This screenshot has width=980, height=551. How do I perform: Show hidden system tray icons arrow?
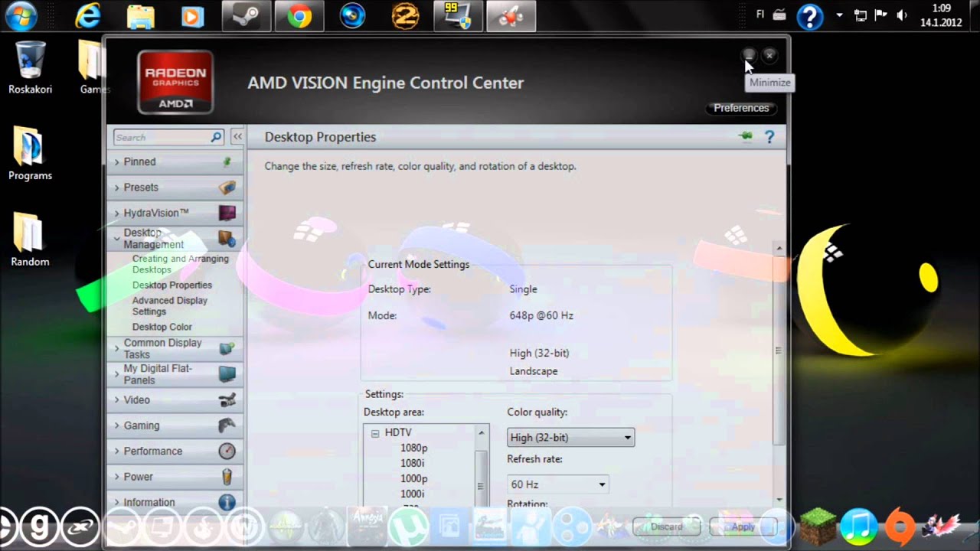point(839,15)
